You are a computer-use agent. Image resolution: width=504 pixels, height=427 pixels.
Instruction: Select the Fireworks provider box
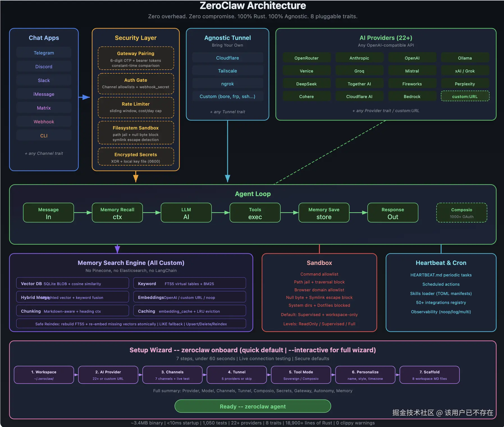click(x=412, y=84)
